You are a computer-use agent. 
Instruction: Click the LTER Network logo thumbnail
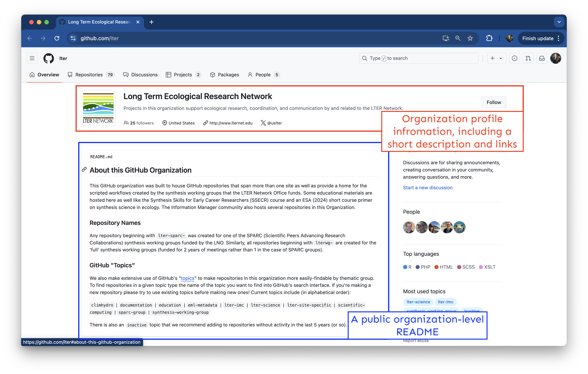coord(98,108)
